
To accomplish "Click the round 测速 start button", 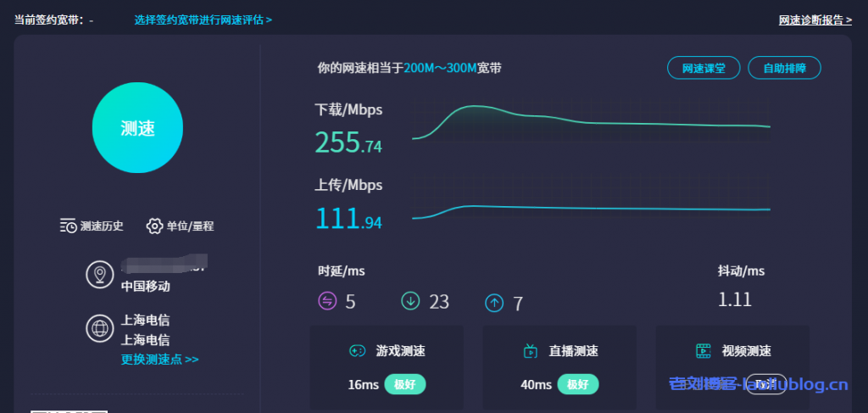I will coord(137,128).
